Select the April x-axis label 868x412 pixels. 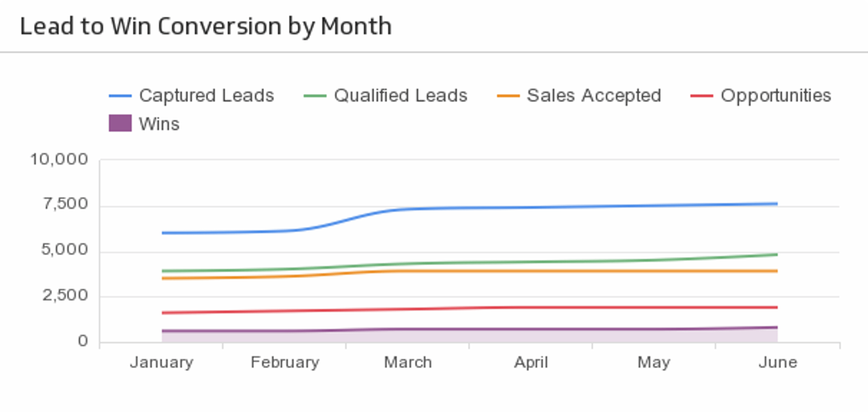pyautogui.click(x=531, y=362)
